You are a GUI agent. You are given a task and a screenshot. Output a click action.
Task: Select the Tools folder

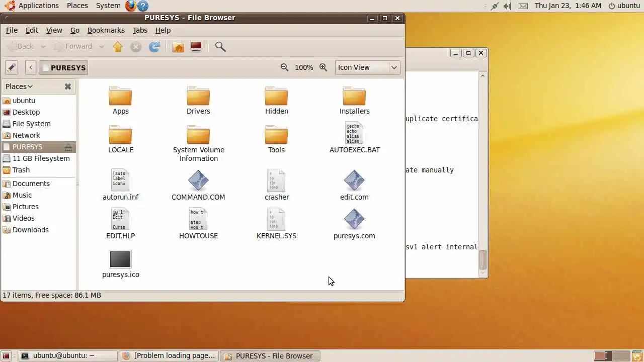[276, 139]
